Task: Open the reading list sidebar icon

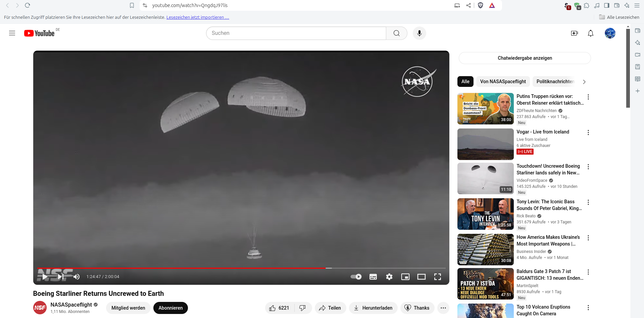Action: pos(638,79)
